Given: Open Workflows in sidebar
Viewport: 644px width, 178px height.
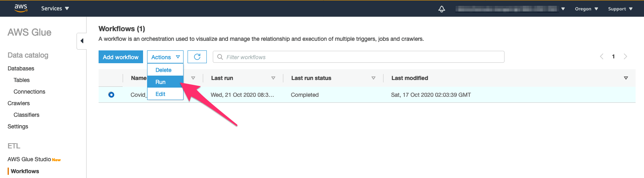Looking at the screenshot, I should (25, 171).
